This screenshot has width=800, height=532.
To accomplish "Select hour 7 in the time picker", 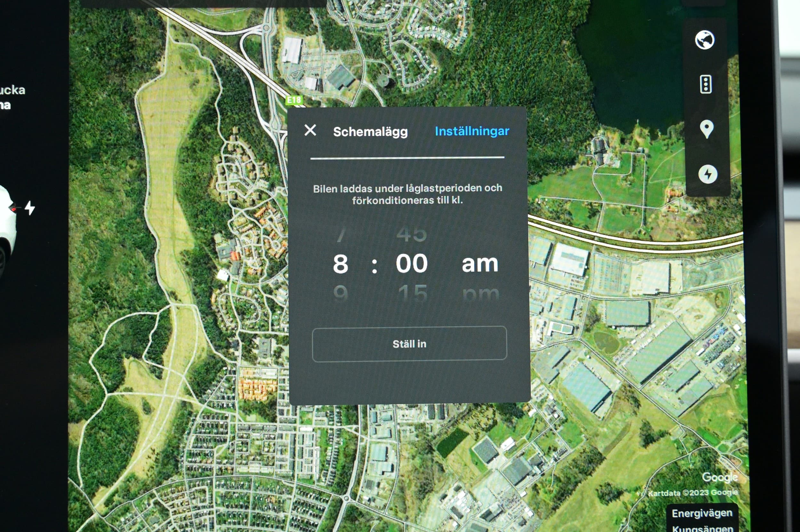I will 341,234.
